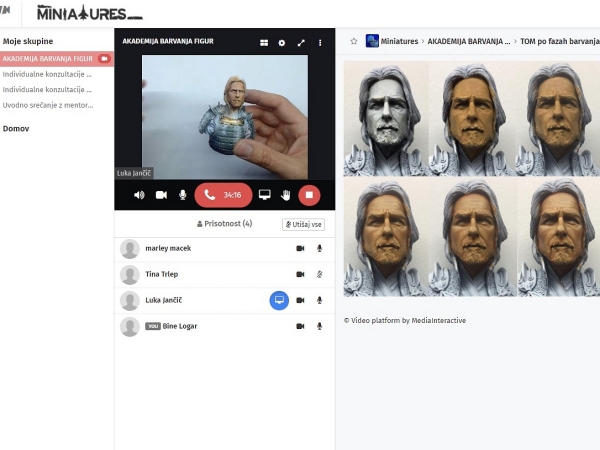The height and width of the screenshot is (450, 600).
Task: Start screen sharing with the monitor icon
Action: (264, 195)
